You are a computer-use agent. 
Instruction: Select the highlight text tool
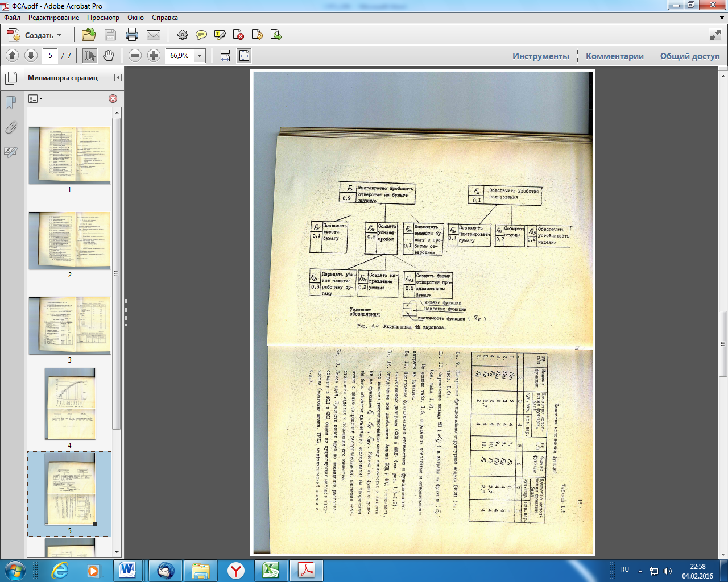point(220,35)
